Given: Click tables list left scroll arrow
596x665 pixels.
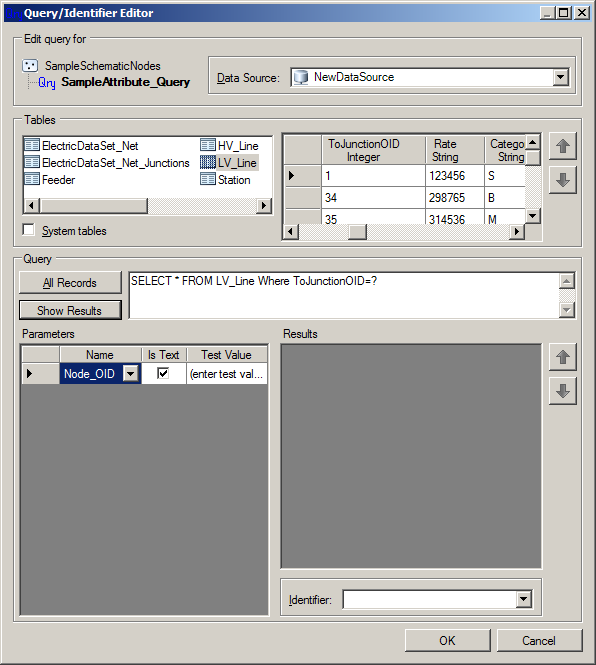Looking at the screenshot, I should [31, 206].
